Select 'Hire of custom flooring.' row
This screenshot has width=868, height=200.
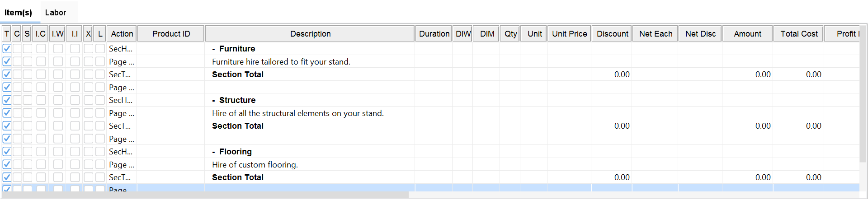pyautogui.click(x=255, y=165)
